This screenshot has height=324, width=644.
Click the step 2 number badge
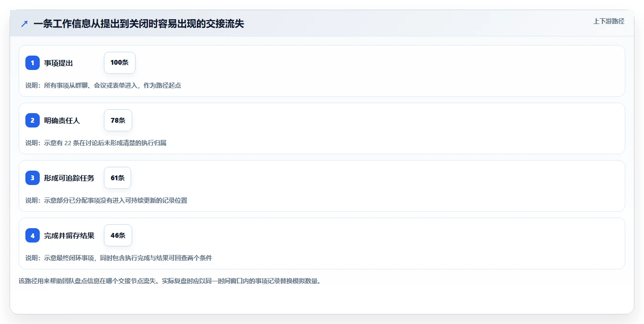33,120
